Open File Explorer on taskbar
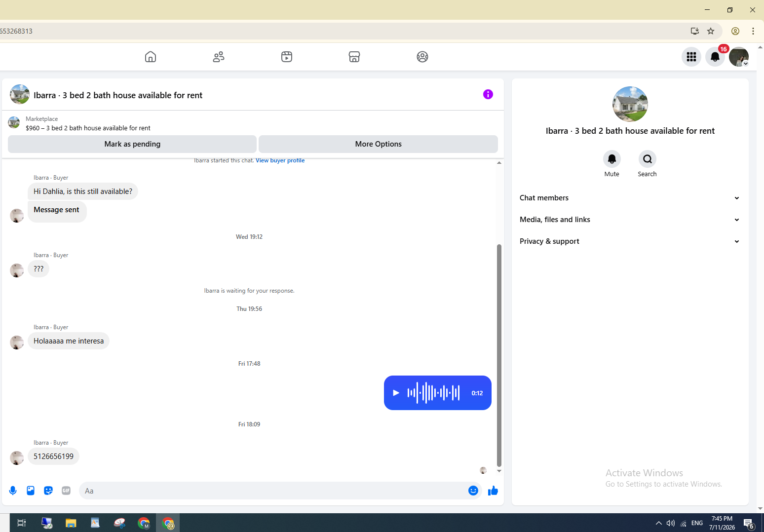The width and height of the screenshot is (764, 532). pyautogui.click(x=71, y=523)
